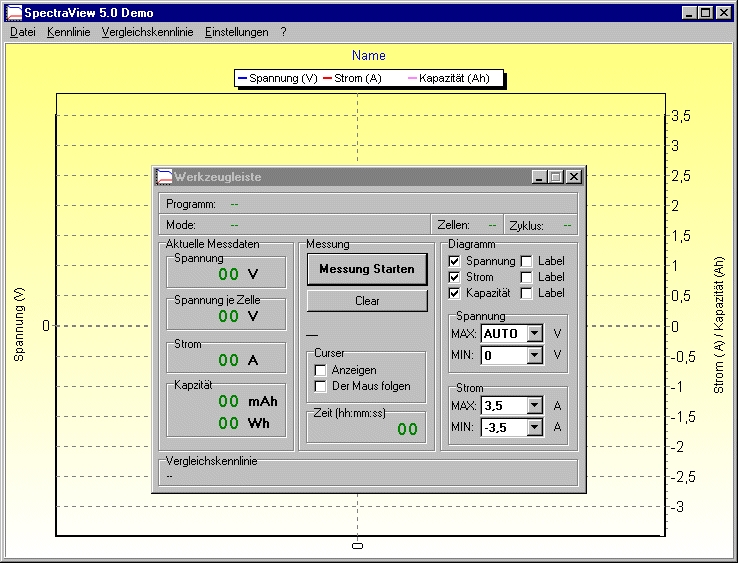Enable Label checkbox next to Spannung
Screen dimensions: 738x563
(x=526, y=261)
